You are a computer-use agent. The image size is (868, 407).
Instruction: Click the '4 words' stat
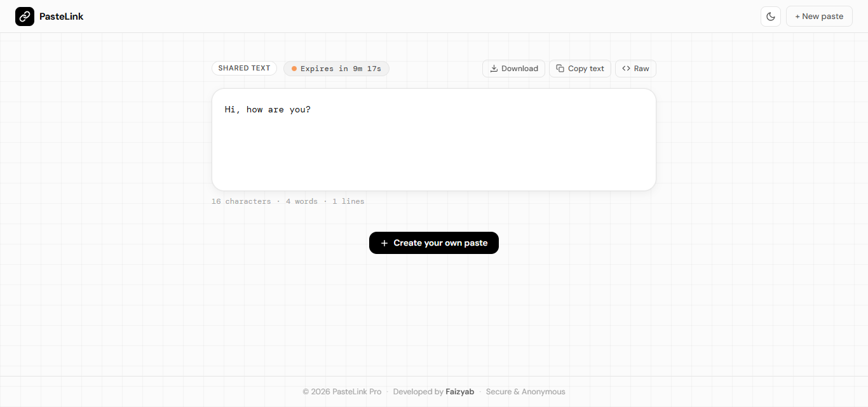[302, 201]
